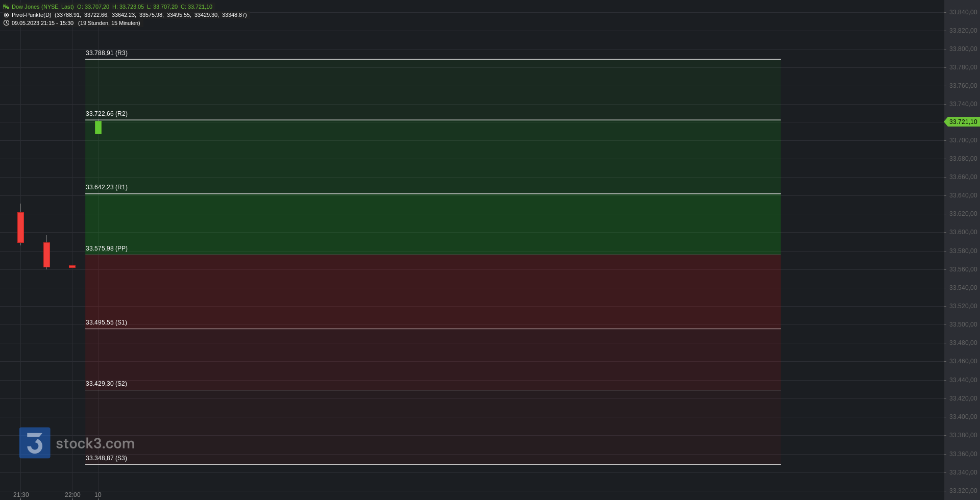Image resolution: width=980 pixels, height=500 pixels.
Task: Click the green 33.721,10 current price tag
Action: point(963,122)
